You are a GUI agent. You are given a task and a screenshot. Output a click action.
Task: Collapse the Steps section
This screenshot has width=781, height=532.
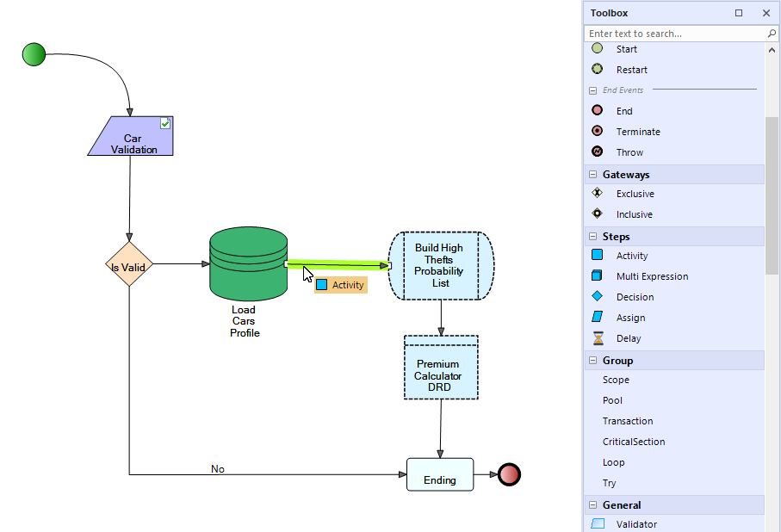click(x=592, y=236)
